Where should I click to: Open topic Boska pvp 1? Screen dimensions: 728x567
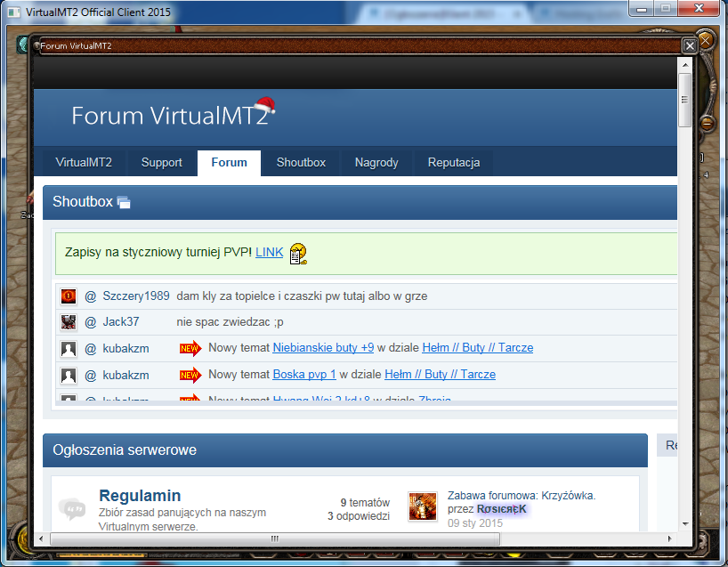304,374
